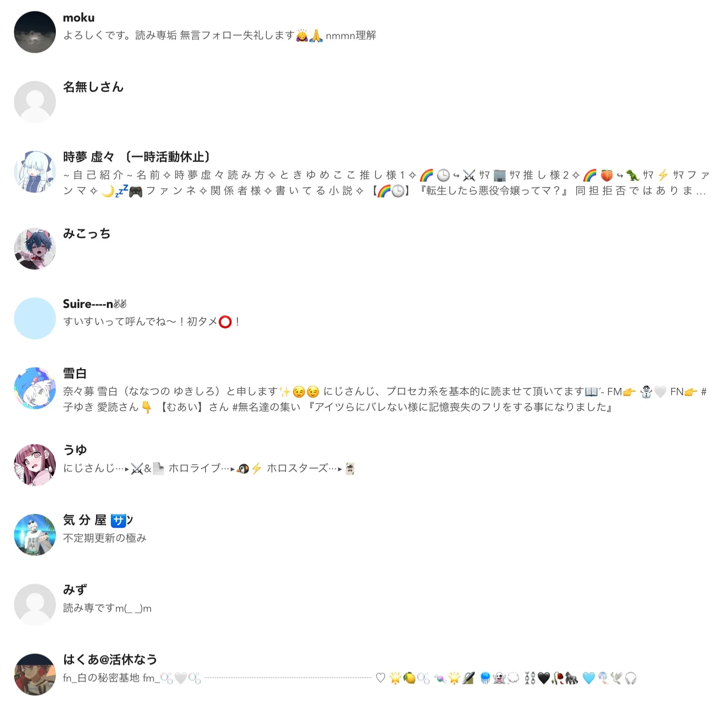Open the moku username link
The width and height of the screenshot is (728, 708).
coord(79,18)
